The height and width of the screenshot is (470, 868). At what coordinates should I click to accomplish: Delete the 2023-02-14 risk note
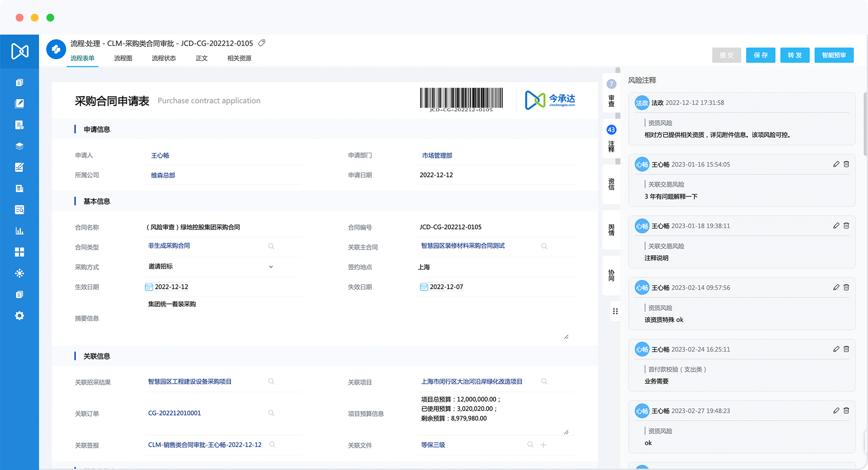(846, 287)
